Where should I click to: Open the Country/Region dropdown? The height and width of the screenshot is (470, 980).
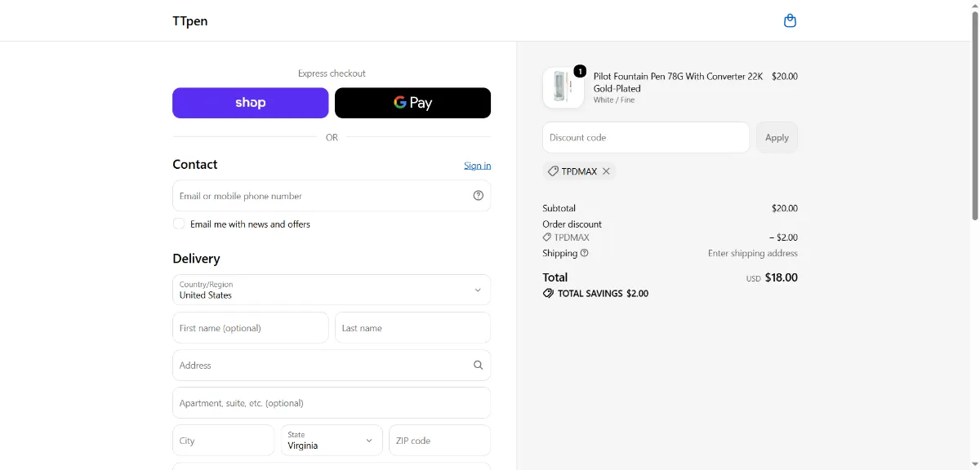332,290
